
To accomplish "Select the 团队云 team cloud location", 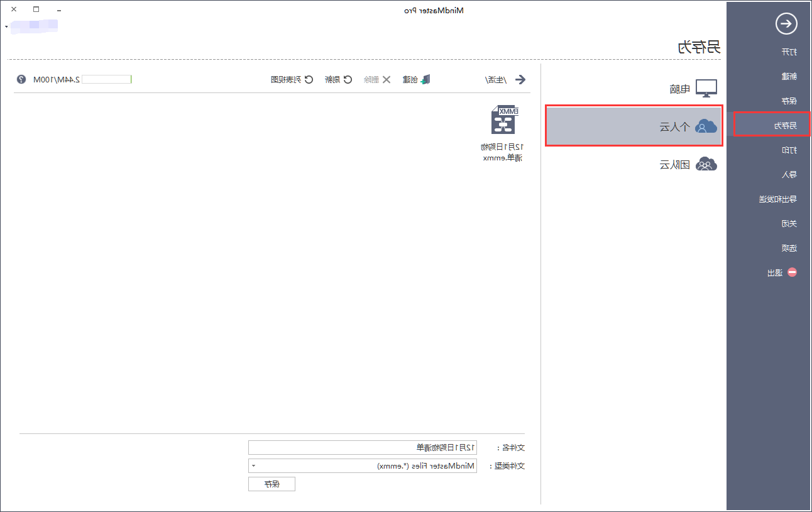I will 634,165.
